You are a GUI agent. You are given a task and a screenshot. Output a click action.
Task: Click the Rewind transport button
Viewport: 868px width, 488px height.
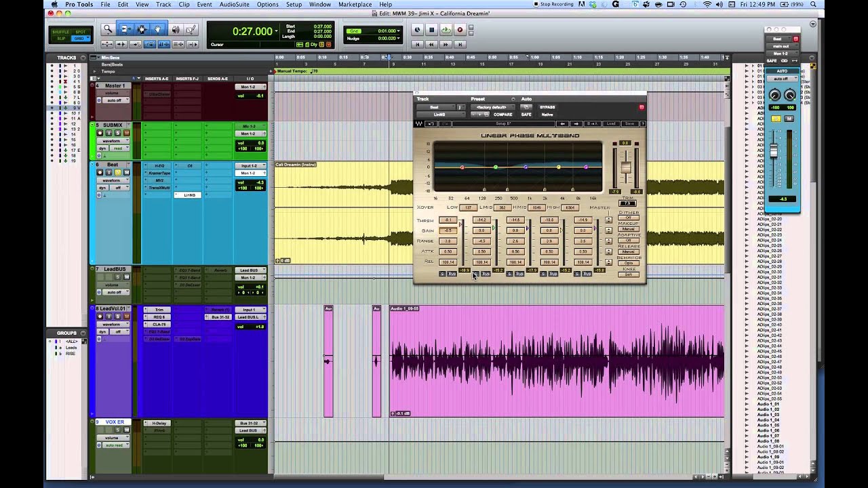point(431,44)
